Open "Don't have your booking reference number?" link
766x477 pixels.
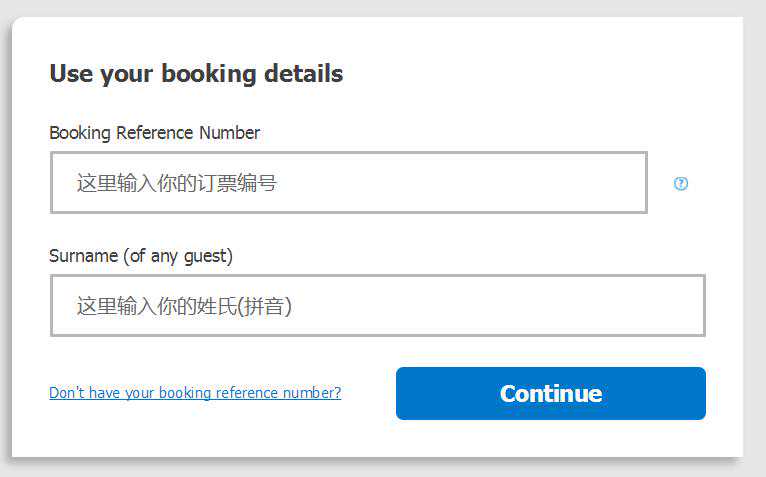click(x=195, y=393)
